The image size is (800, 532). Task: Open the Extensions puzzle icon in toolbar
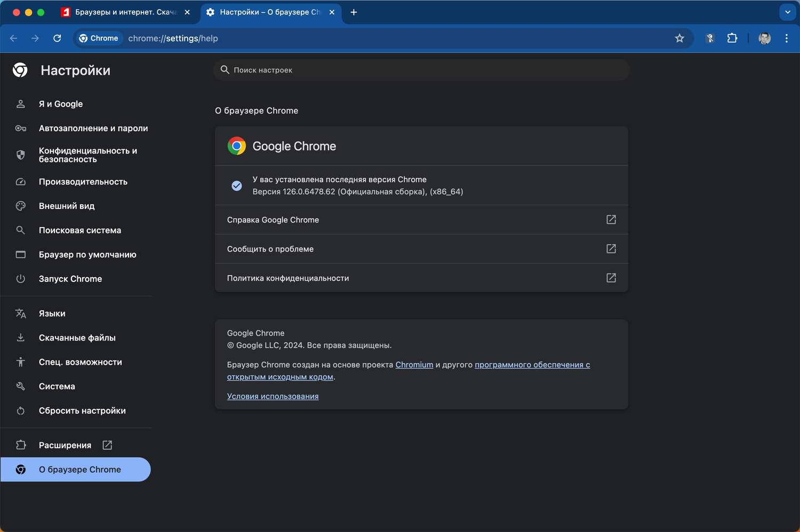point(732,38)
